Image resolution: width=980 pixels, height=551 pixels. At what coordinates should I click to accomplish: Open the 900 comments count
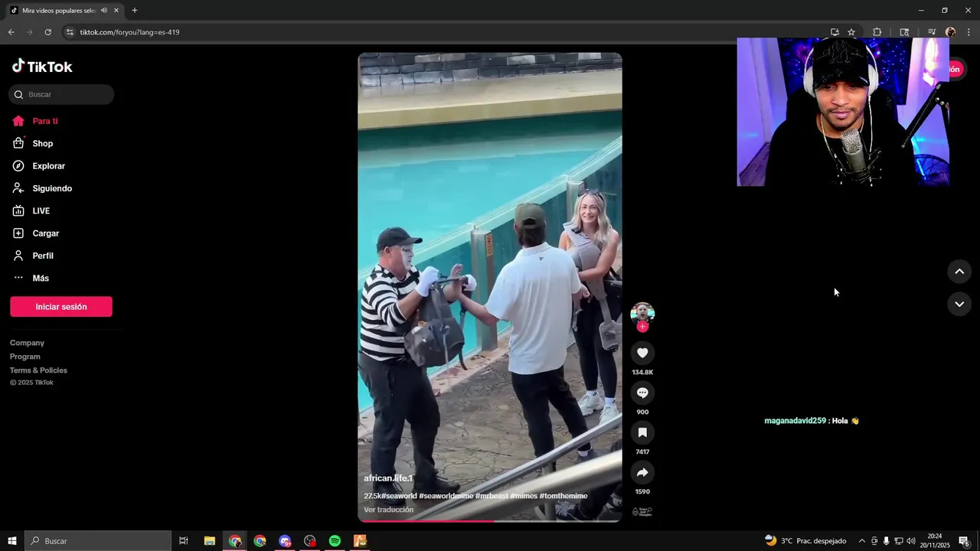point(642,412)
